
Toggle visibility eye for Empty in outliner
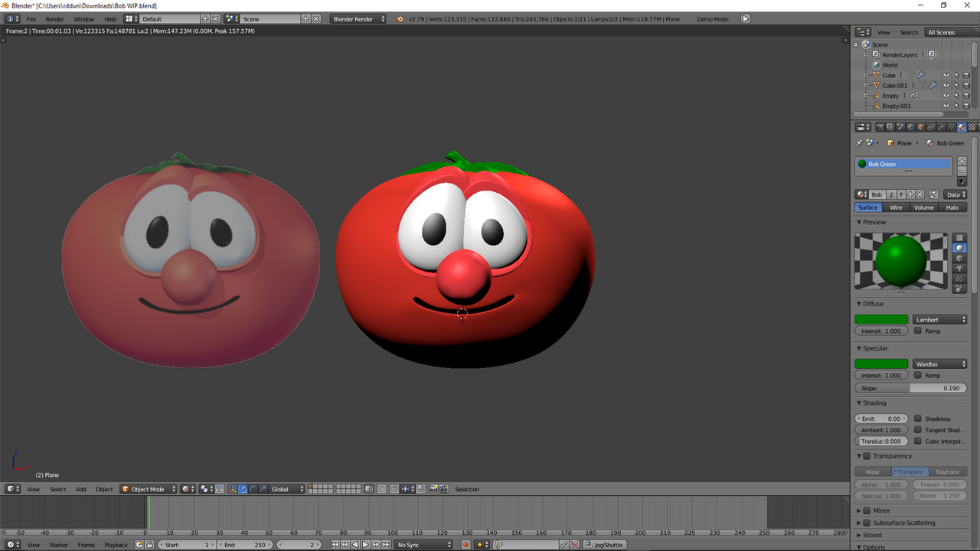[946, 96]
